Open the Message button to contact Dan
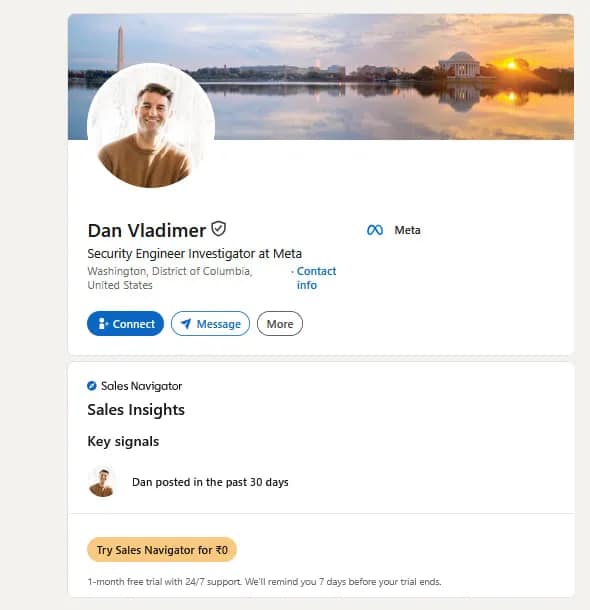Viewport: 590px width, 610px height. (x=210, y=324)
